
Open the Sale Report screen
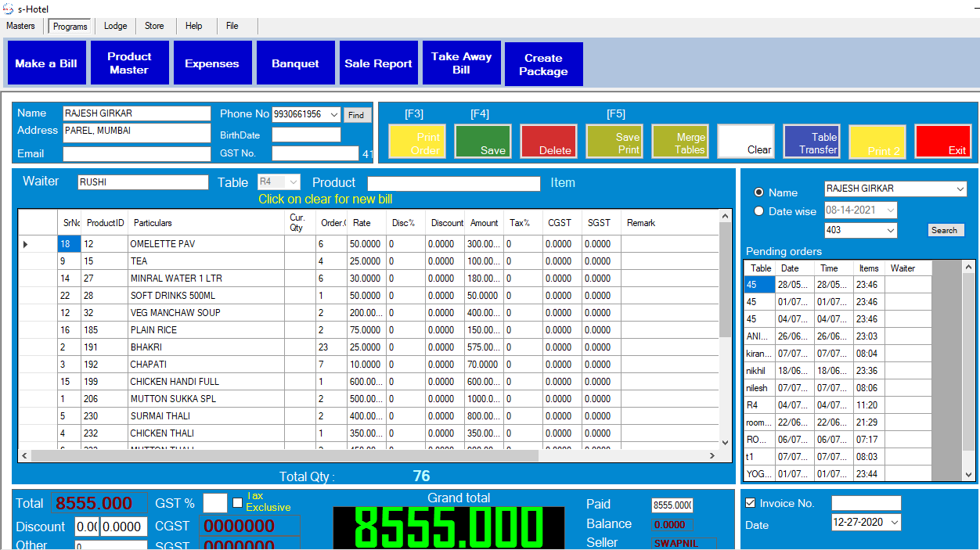pyautogui.click(x=378, y=63)
